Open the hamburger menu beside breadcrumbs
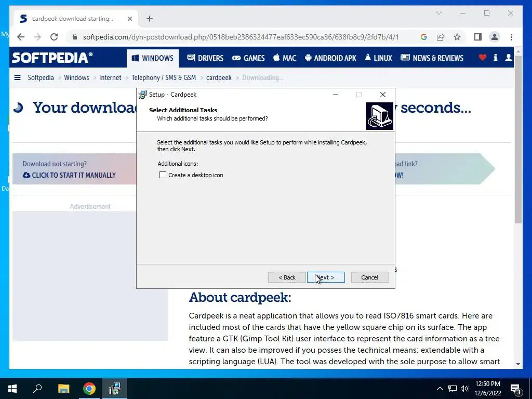This screenshot has width=532, height=399. tap(17, 78)
